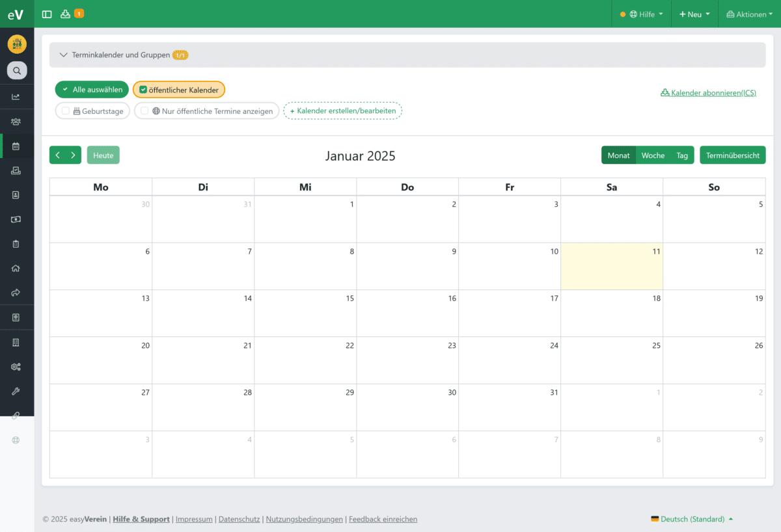781x532 pixels.
Task: Select greyed day 9 of February
Action: pos(714,454)
